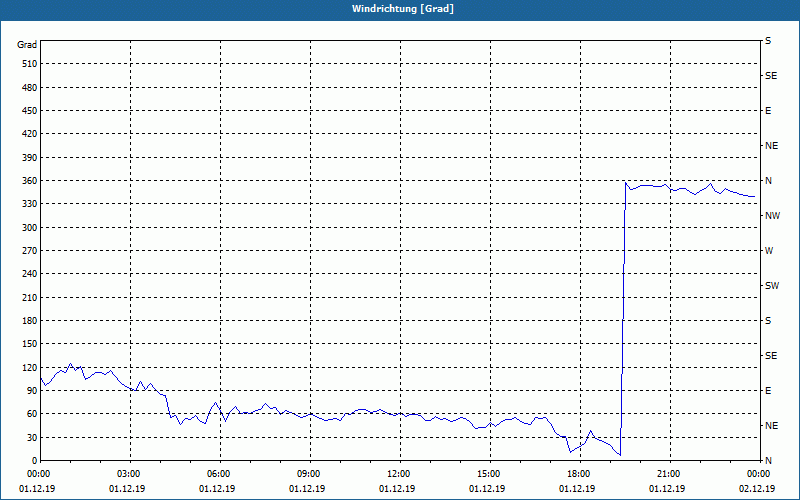The image size is (800, 500).
Task: Click the 360 y-axis value
Action: point(30,181)
